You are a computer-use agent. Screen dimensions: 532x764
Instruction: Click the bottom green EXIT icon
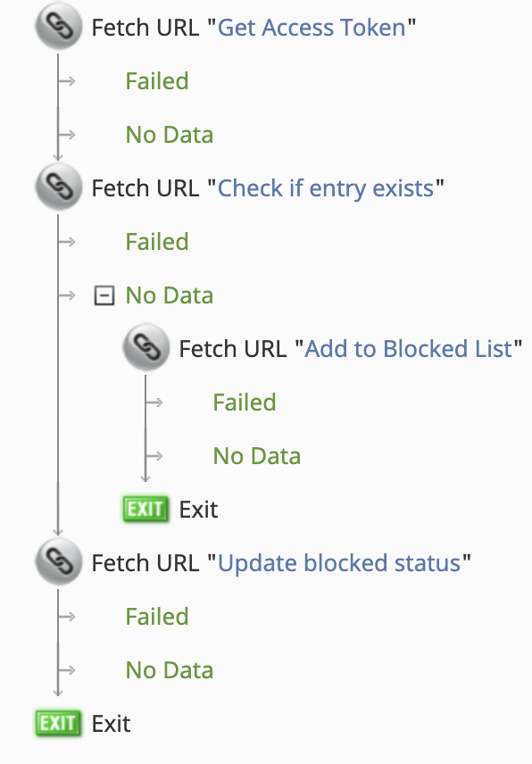tap(58, 723)
